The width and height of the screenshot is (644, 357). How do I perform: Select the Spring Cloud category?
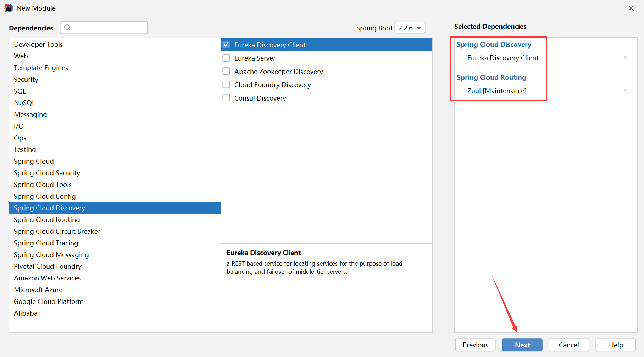click(115, 161)
